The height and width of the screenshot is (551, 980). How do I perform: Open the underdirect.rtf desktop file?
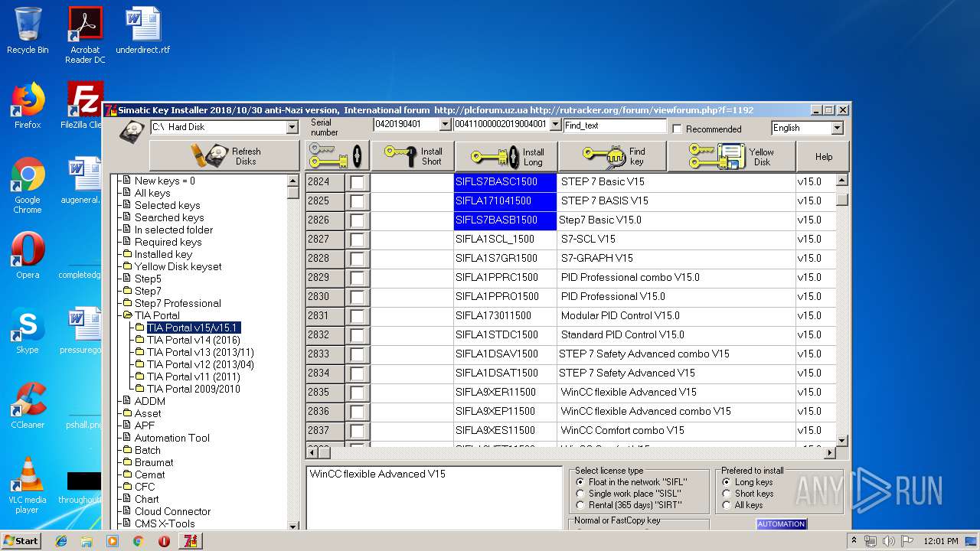[x=143, y=31]
